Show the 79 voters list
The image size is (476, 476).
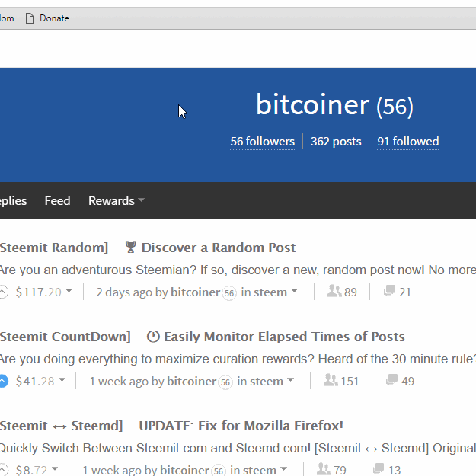(331, 470)
